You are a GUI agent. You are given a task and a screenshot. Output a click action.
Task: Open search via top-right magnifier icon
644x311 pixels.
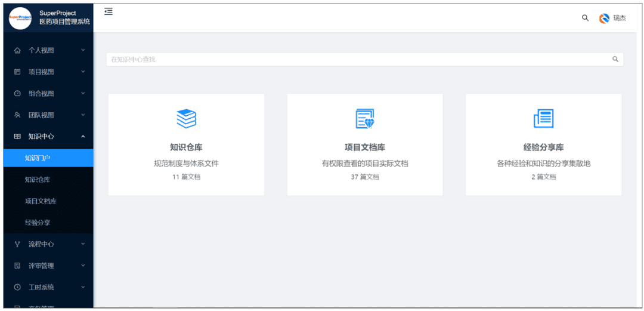click(x=586, y=18)
